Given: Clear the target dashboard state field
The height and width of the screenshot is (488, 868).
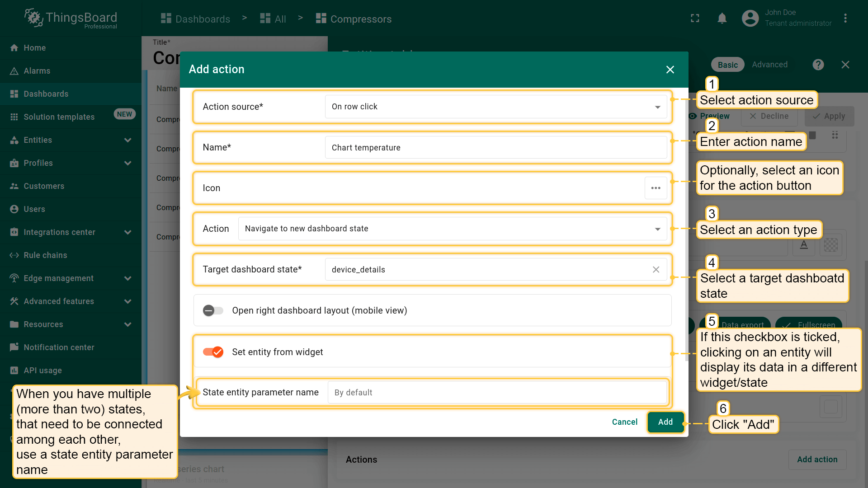Looking at the screenshot, I should 656,269.
